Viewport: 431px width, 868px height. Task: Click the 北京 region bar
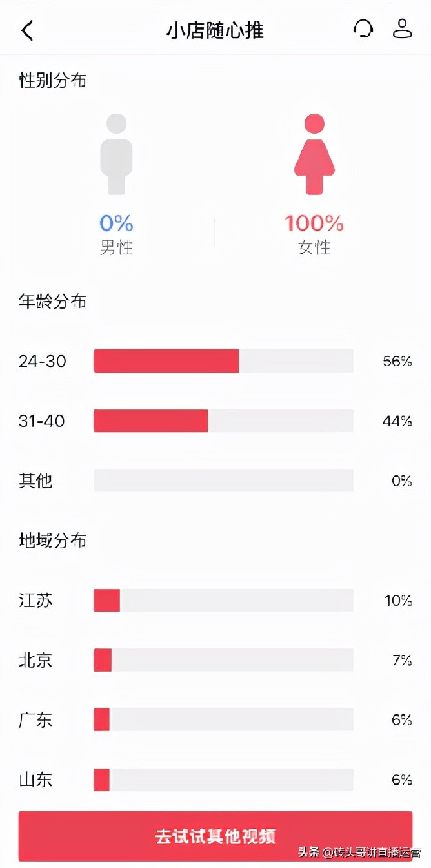(223, 660)
